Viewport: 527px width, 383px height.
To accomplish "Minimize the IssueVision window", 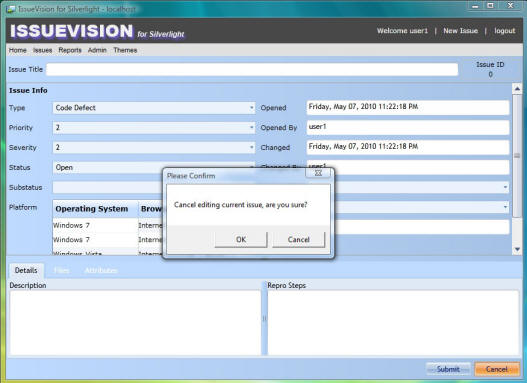I will click(x=475, y=6).
